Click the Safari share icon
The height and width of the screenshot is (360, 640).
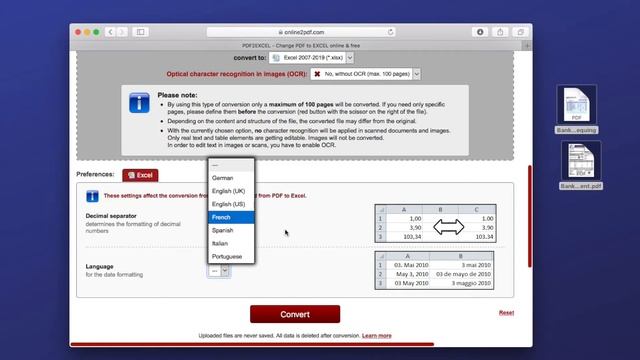coord(500,32)
